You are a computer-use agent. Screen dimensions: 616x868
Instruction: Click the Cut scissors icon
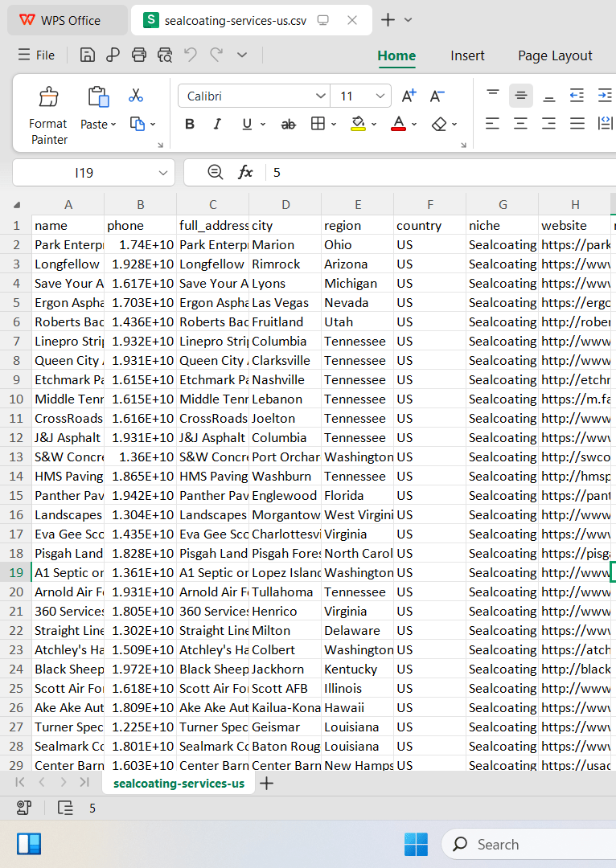tap(136, 95)
